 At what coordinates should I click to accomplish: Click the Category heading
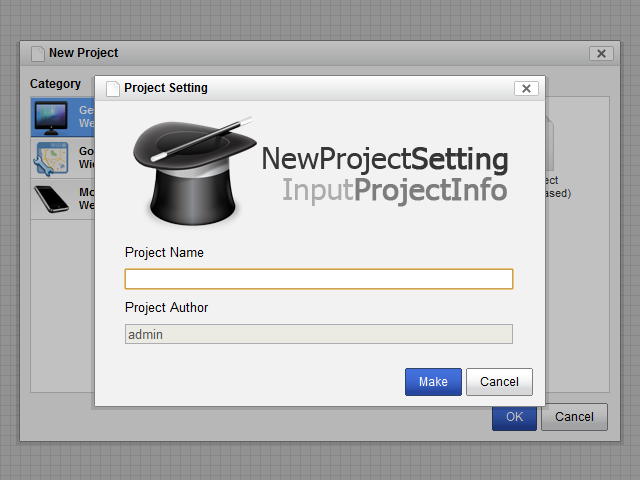tap(55, 84)
